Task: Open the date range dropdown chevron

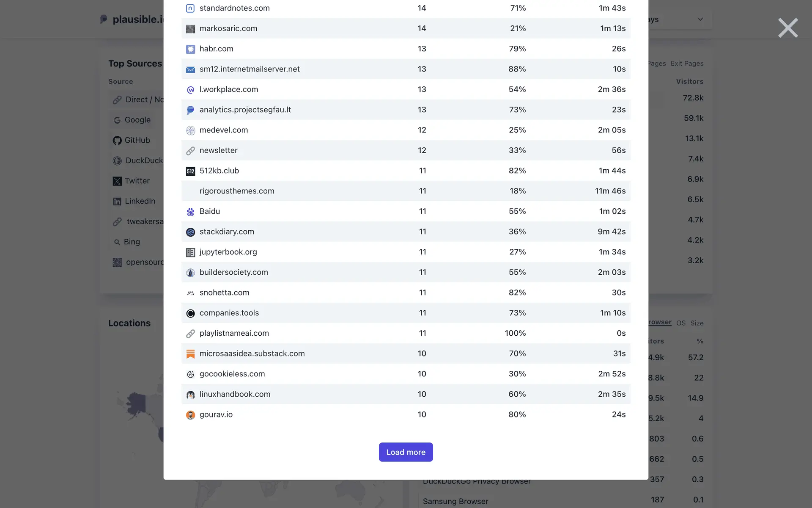Action: (x=700, y=19)
